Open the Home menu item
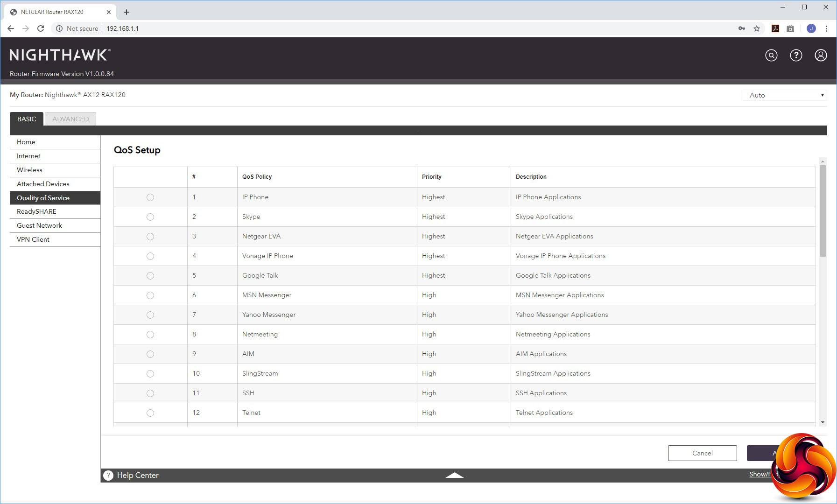This screenshot has width=837, height=504. (55, 142)
